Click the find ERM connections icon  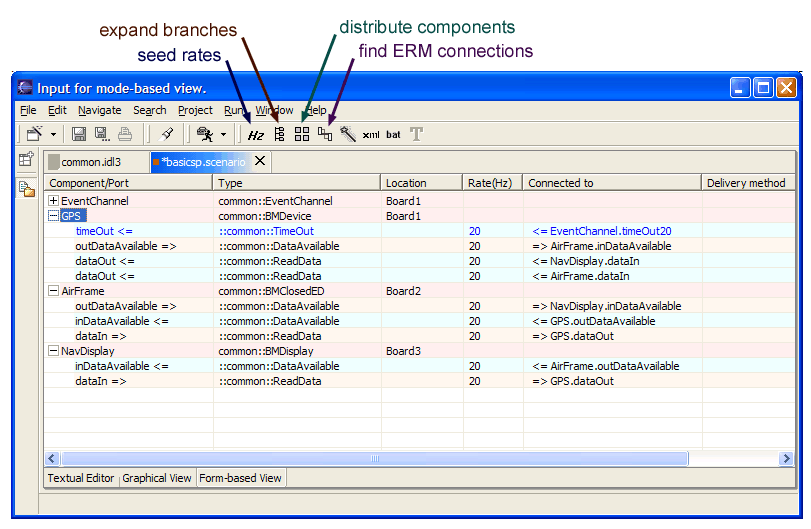pyautogui.click(x=325, y=134)
